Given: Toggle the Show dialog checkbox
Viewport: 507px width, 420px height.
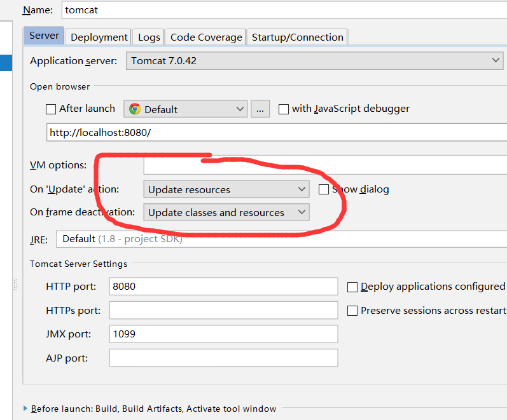Looking at the screenshot, I should point(324,189).
